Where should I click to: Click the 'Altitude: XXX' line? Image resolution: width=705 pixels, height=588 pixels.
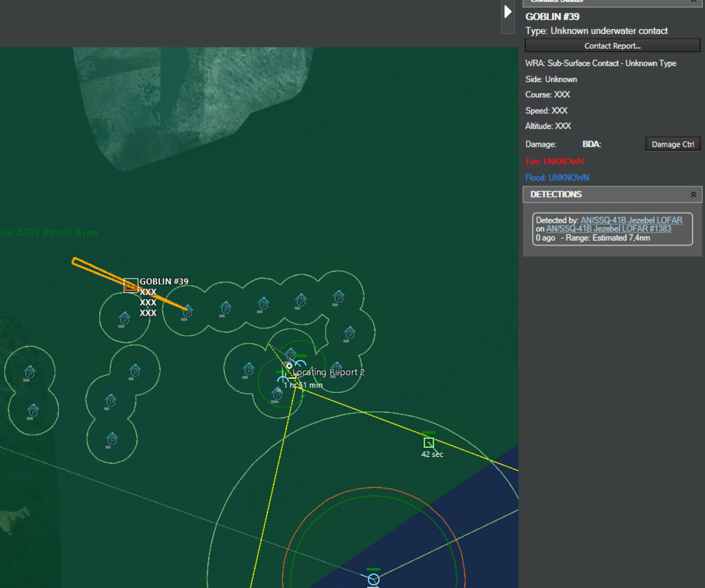(x=548, y=126)
